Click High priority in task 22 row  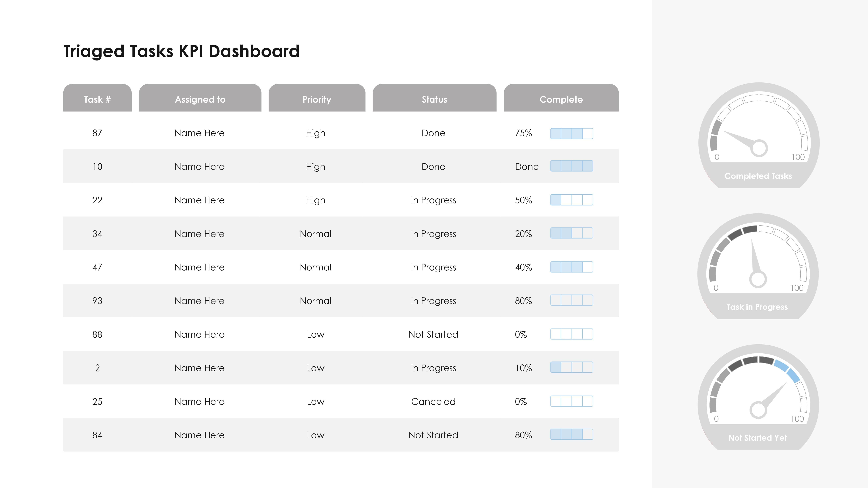[316, 200]
